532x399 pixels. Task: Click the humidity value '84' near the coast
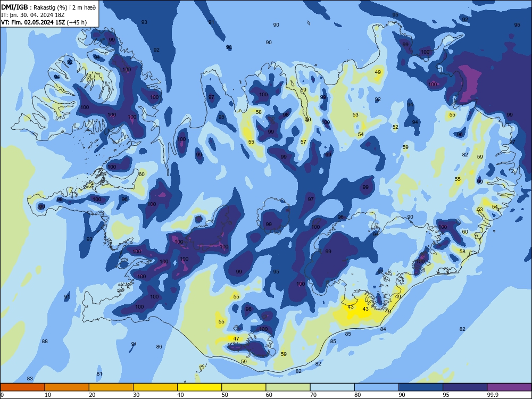383,329
